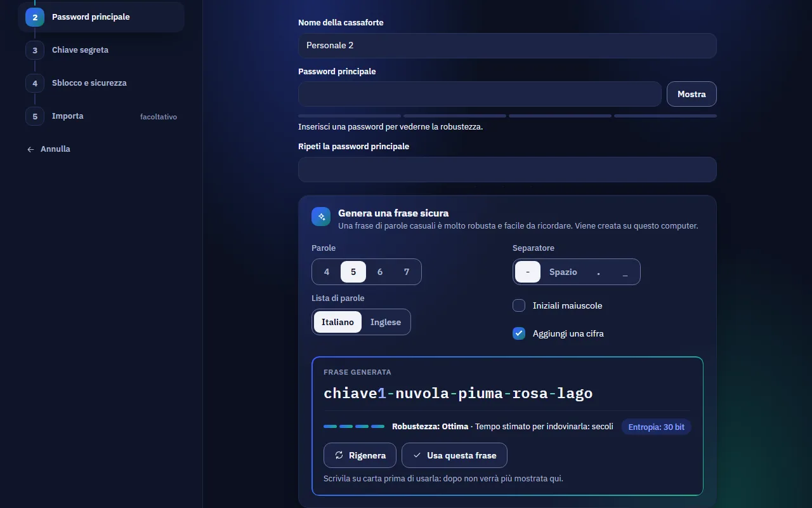Set word count to 7

407,272
